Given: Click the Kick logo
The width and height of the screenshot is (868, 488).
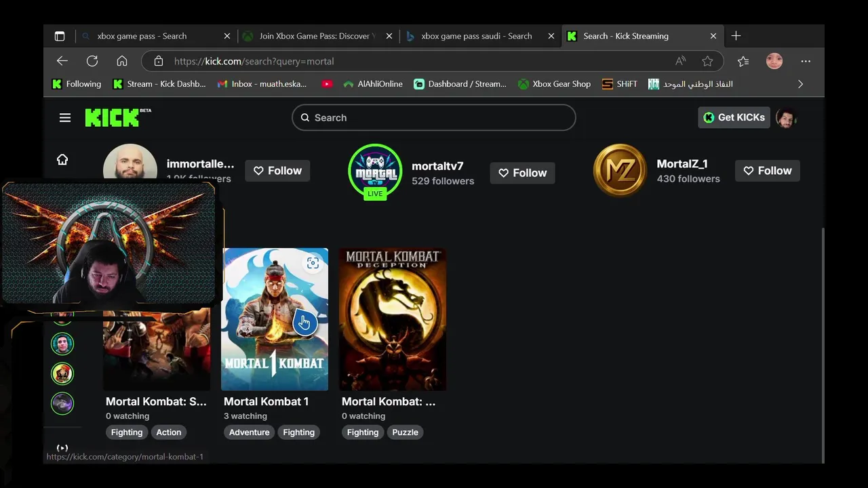Looking at the screenshot, I should pos(118,117).
